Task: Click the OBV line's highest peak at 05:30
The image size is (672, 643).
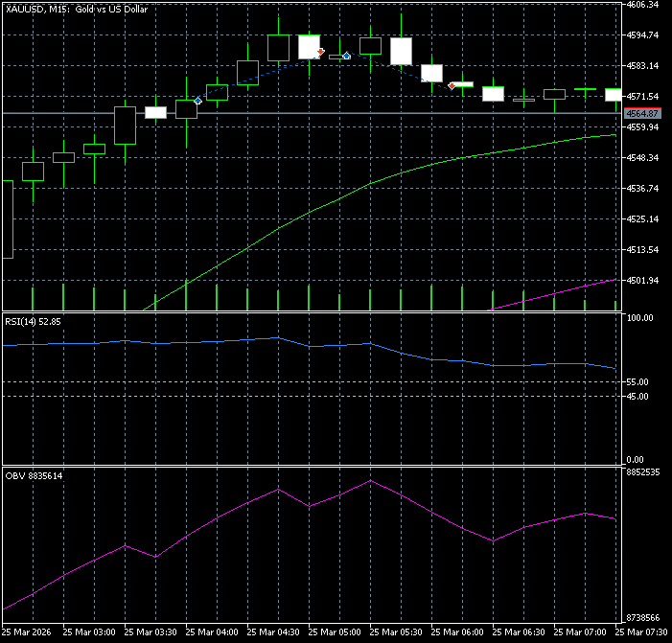Action: click(371, 481)
